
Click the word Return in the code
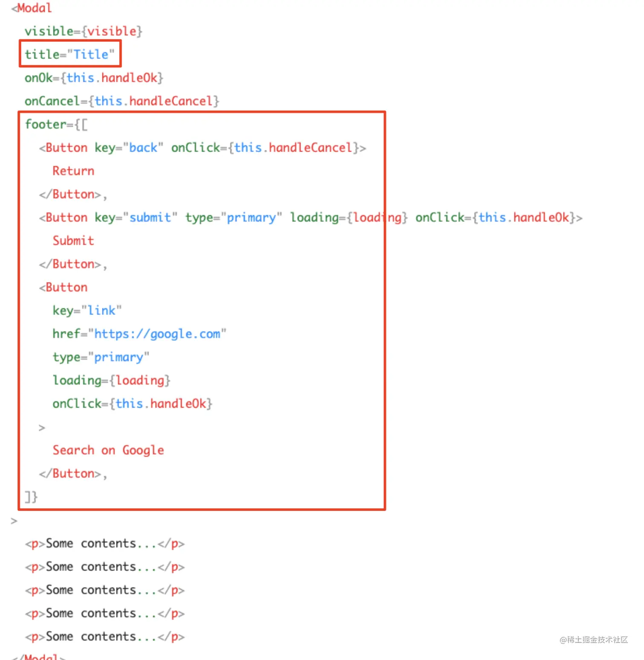click(73, 171)
